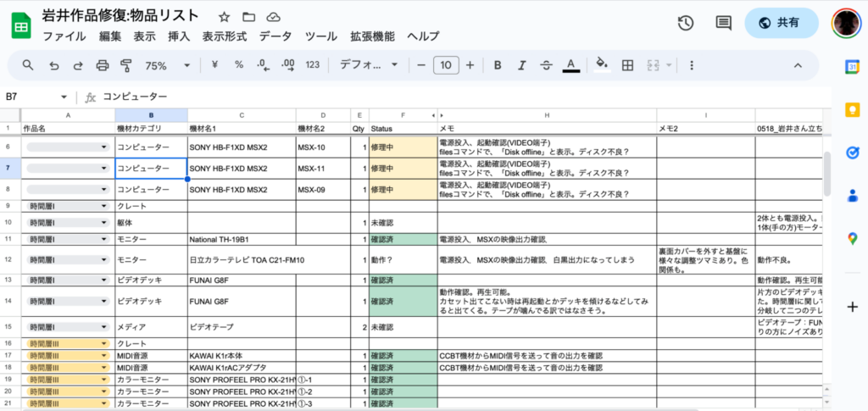868x411 pixels.
Task: Select the column H header
Action: pos(547,115)
